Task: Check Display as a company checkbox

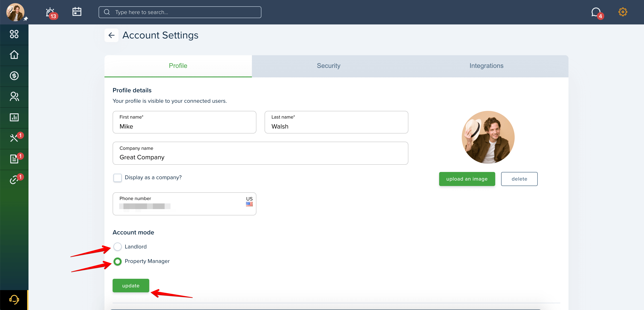Action: [x=118, y=178]
